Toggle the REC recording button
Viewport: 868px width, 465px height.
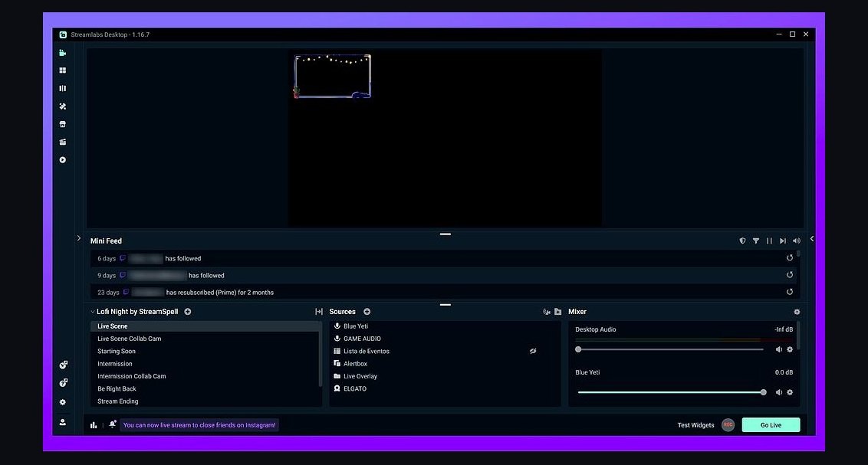[728, 424]
